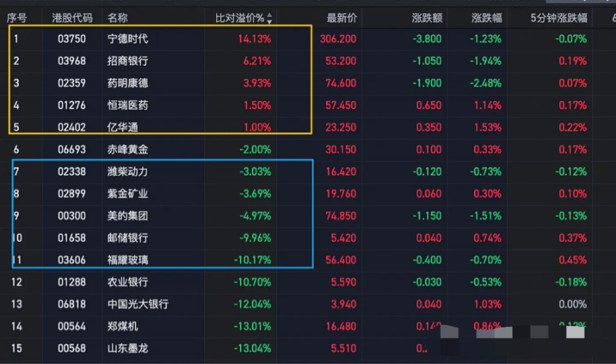Click stock code 00300
The image size is (616, 364).
point(72,216)
